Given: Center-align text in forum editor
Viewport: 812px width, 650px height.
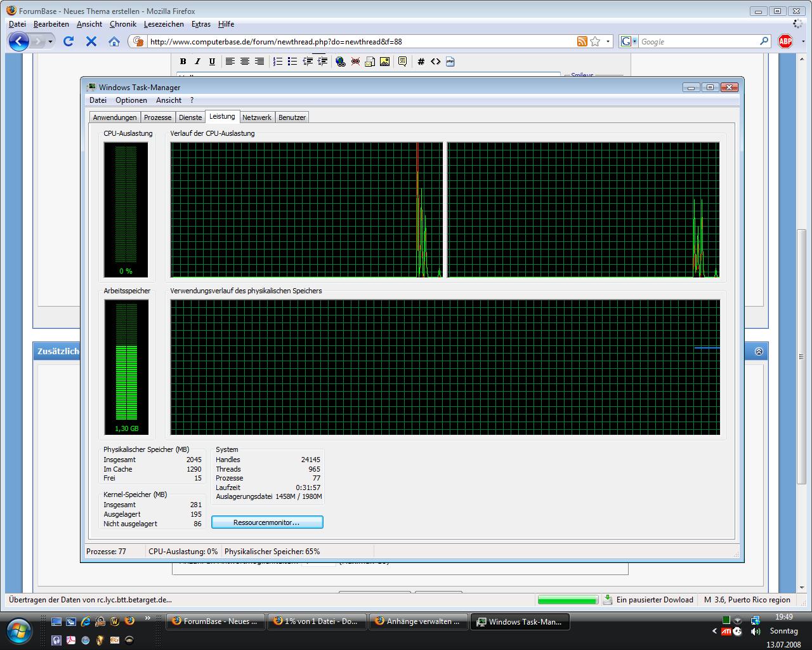Looking at the screenshot, I should (x=244, y=62).
